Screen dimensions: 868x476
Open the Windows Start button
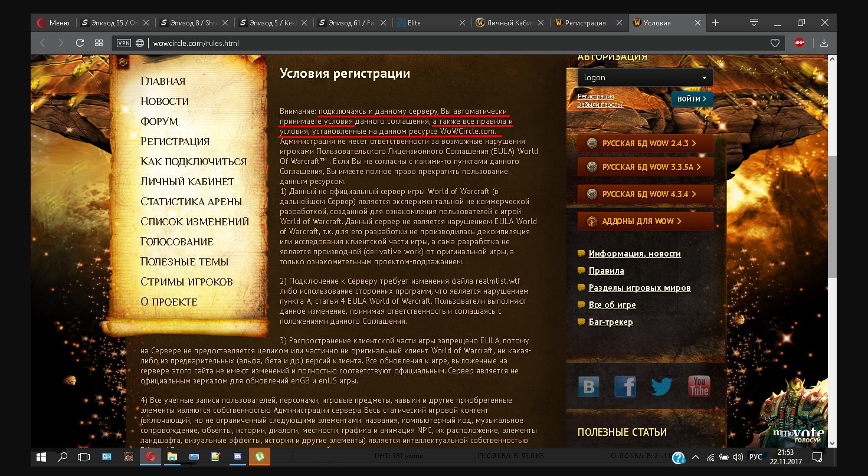42,457
